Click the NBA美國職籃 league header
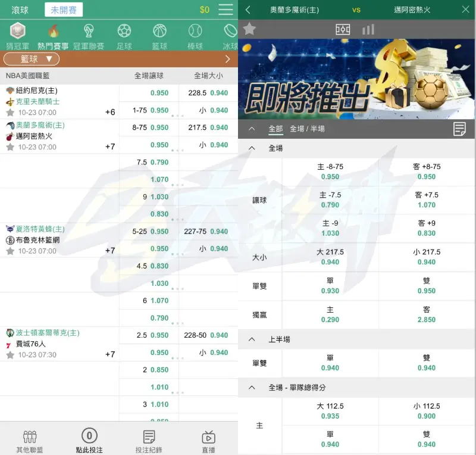The image size is (476, 455). click(27, 76)
